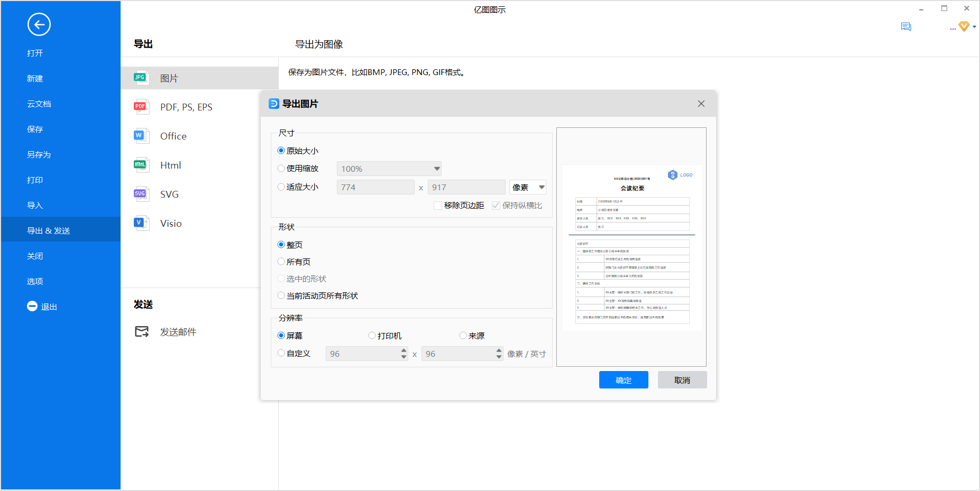Click the red exit icon next to 退出
Image resolution: width=980 pixels, height=491 pixels.
tap(32, 306)
